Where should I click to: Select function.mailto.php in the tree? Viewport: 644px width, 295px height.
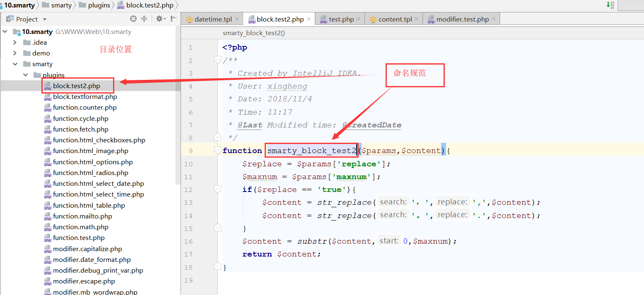[82, 216]
